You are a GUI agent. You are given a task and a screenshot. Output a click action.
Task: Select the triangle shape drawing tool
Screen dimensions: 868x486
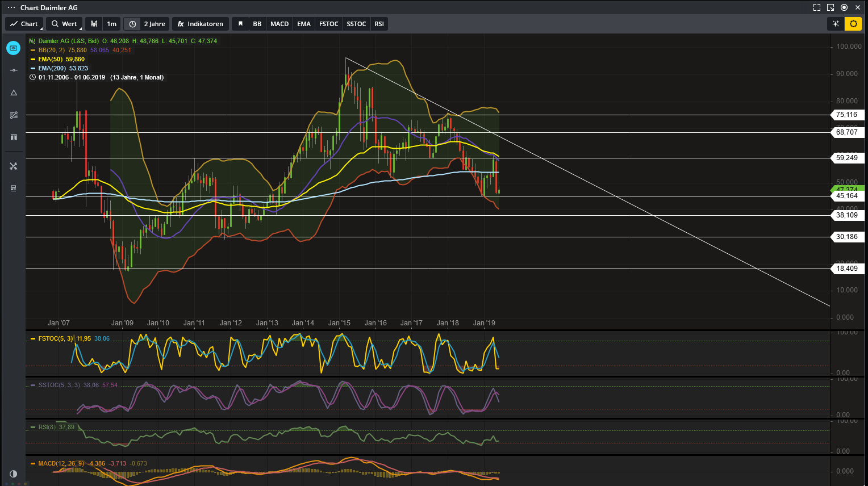tap(14, 93)
